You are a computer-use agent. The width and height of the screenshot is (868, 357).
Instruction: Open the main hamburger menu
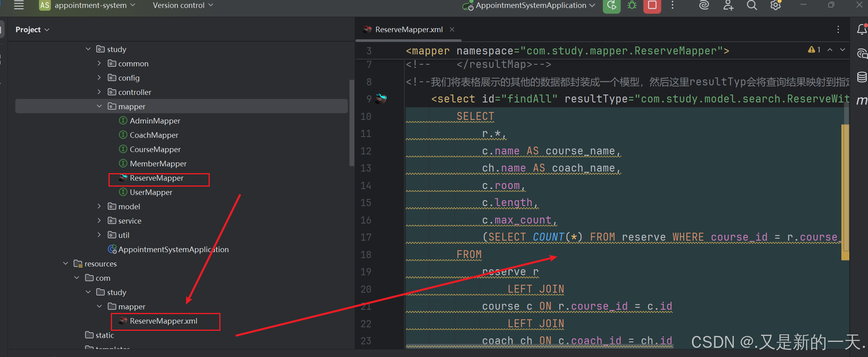pos(19,5)
